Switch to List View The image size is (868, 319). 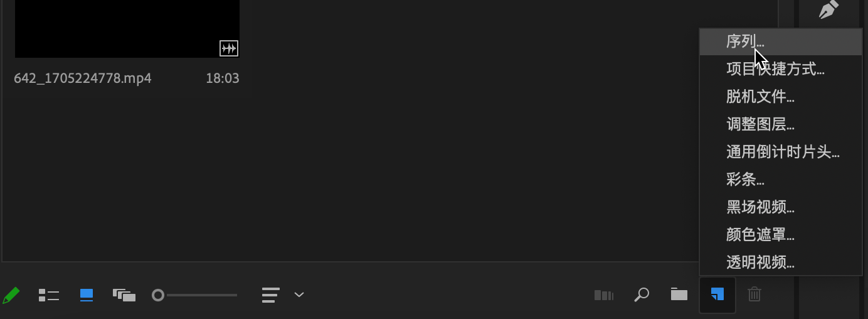coord(49,295)
